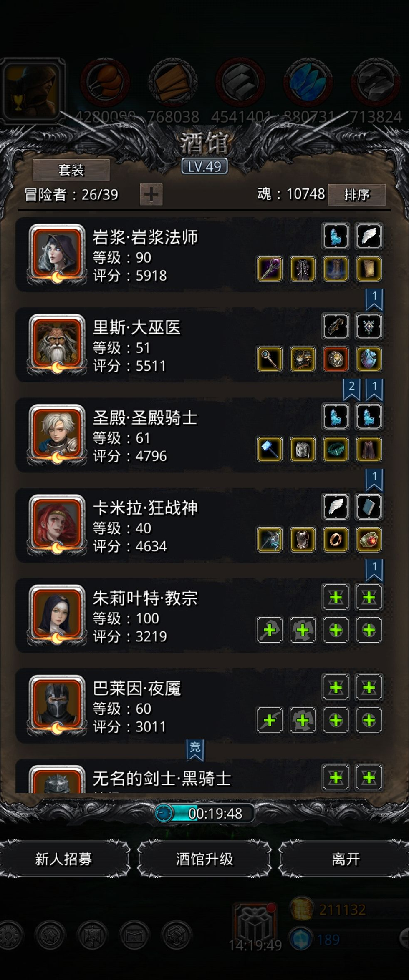
Task: Tap the red-bordered shield item of 大巫医
Action: [x=336, y=359]
